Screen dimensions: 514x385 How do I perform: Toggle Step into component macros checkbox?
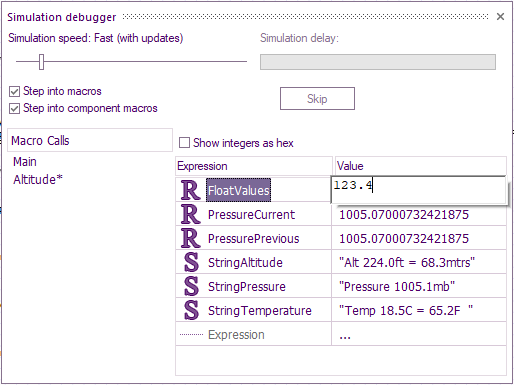point(14,108)
